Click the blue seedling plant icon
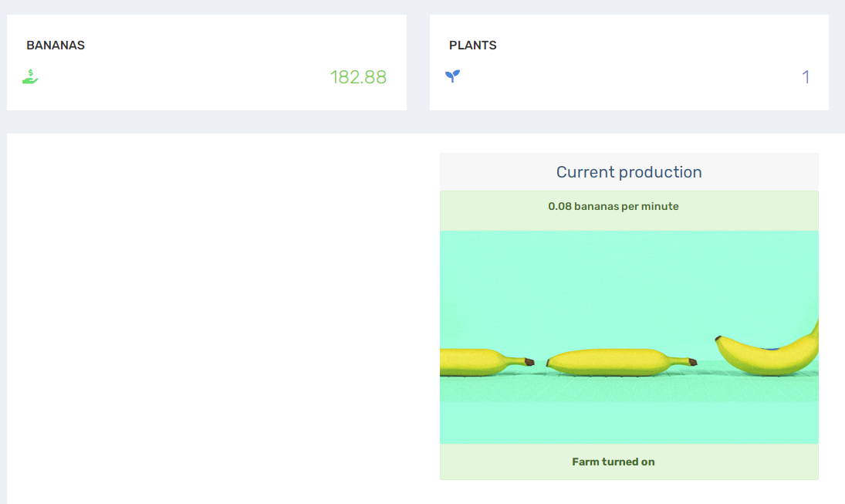The height and width of the screenshot is (504, 845). click(453, 76)
